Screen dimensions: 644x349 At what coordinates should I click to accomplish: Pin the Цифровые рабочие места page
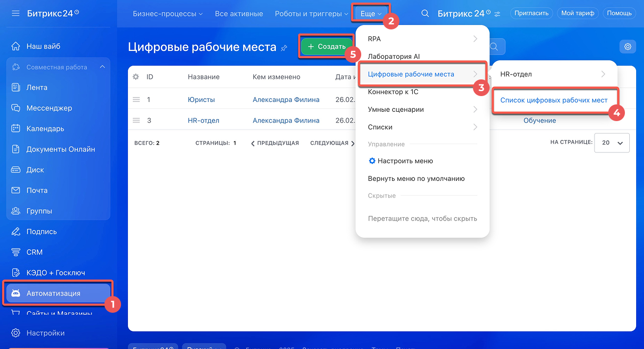(x=284, y=48)
